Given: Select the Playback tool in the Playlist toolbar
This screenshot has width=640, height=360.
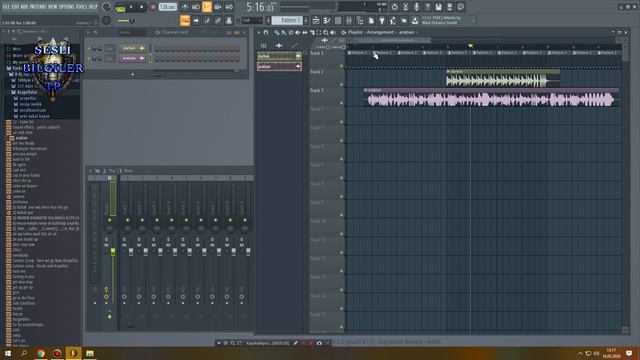Looking at the screenshot, I should (x=333, y=32).
